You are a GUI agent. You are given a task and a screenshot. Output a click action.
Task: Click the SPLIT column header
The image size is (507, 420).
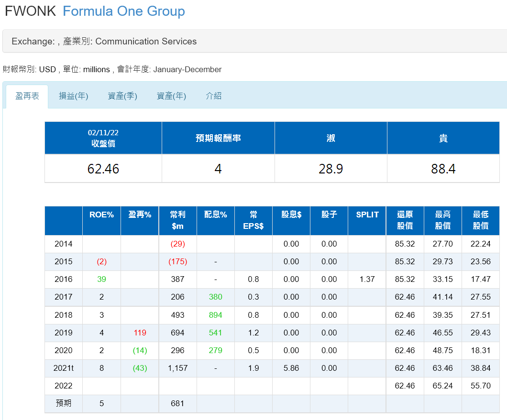coord(367,221)
